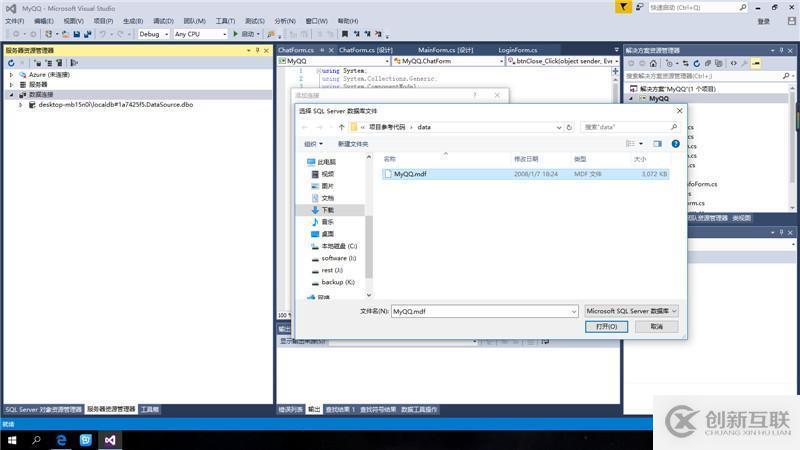Switch to ChatForm.cs [设计] tab
Screen dimensions: 800x450
365,50
